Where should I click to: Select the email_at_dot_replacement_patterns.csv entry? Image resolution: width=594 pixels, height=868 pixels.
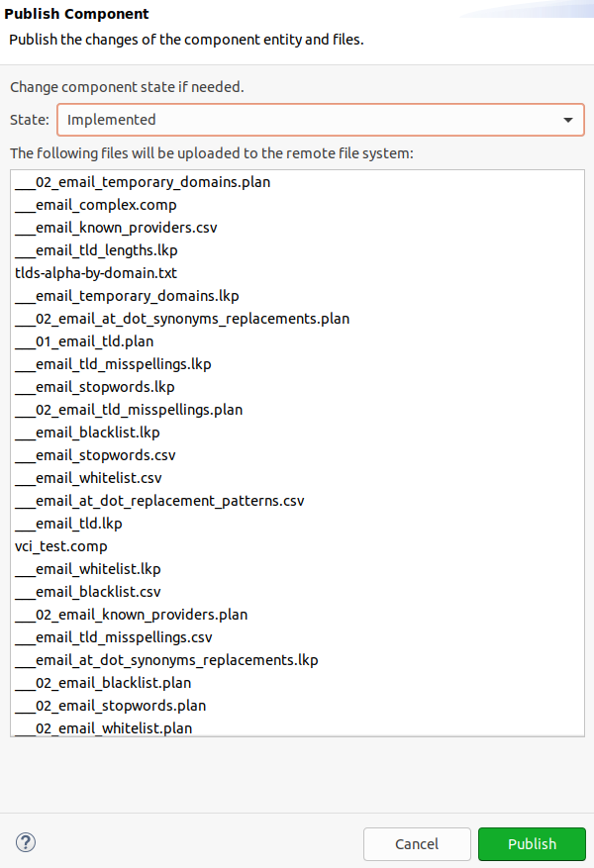(x=160, y=501)
